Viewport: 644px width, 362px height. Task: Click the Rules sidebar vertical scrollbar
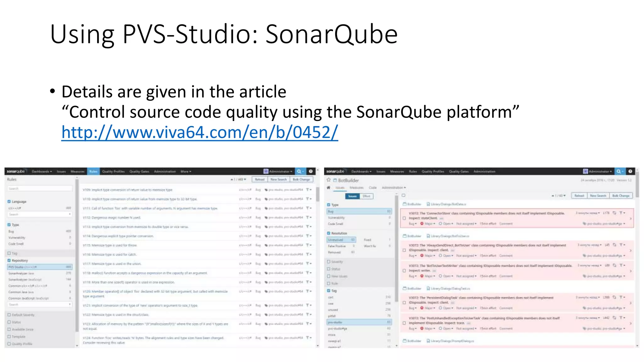tap(77, 255)
